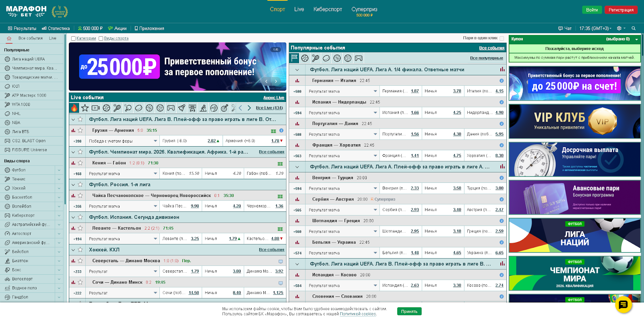Open info icon for Испания — Нидерланды
Viewport: 644px width, 319px height.
[x=502, y=102]
